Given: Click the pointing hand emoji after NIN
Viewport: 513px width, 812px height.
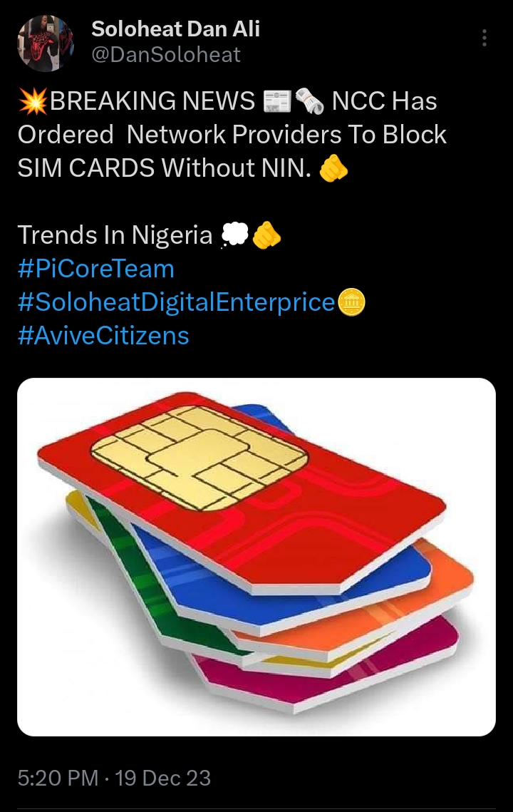Looking at the screenshot, I should tap(333, 168).
